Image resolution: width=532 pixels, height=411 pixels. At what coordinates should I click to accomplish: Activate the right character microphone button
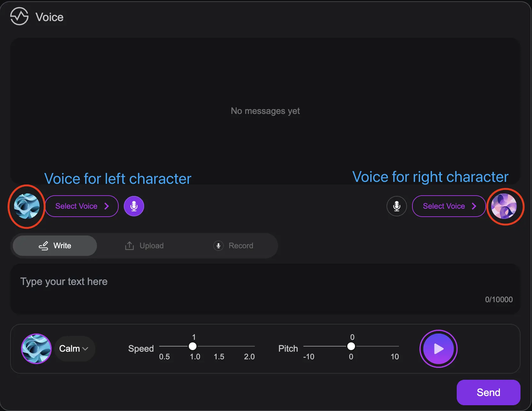[x=396, y=206]
